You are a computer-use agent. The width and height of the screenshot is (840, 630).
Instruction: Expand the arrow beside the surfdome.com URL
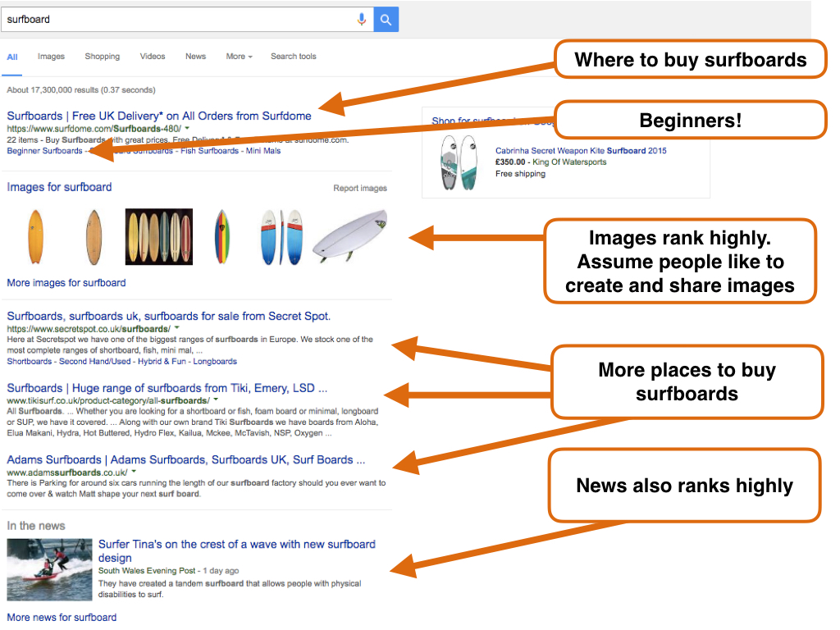point(187,128)
